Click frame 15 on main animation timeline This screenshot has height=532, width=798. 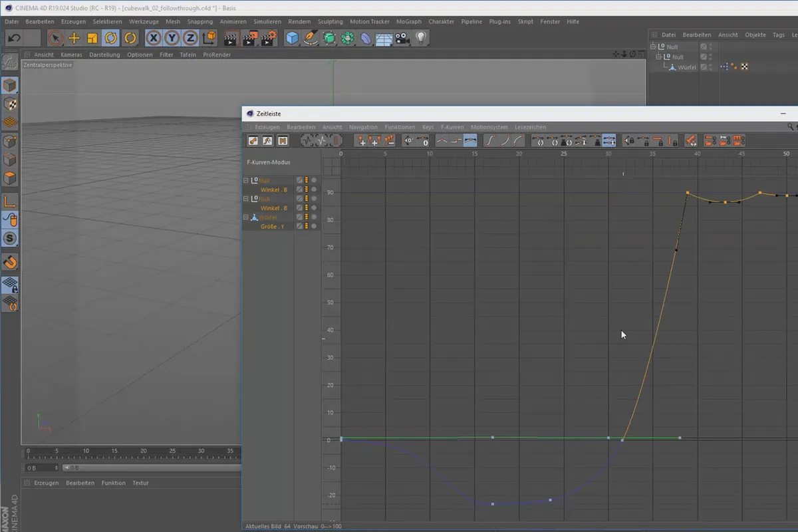coord(114,452)
